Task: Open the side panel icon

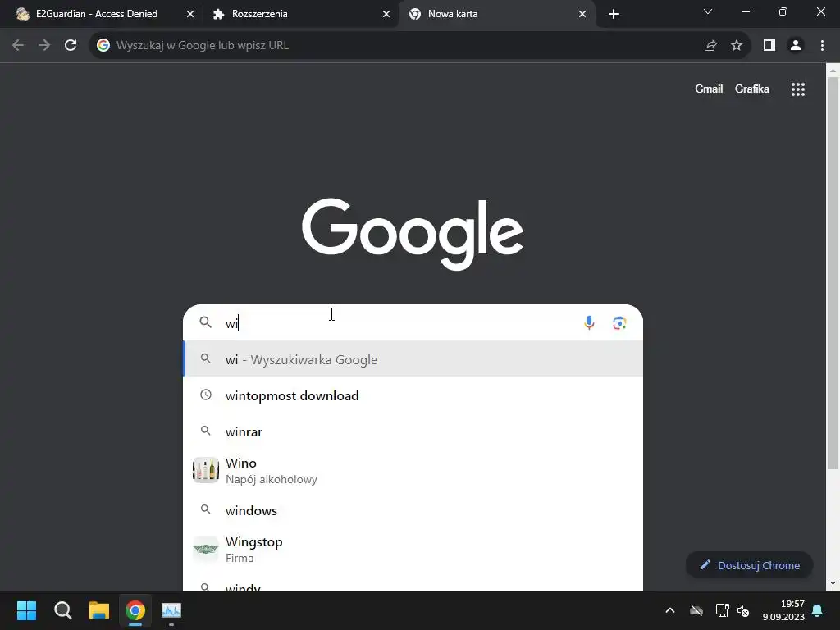Action: pyautogui.click(x=769, y=46)
